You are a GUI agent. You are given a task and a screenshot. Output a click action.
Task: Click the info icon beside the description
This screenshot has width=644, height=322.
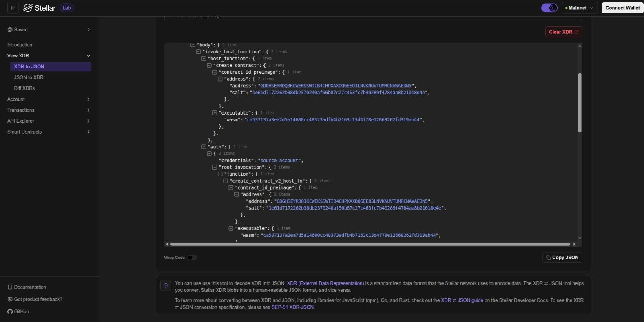coord(166,285)
